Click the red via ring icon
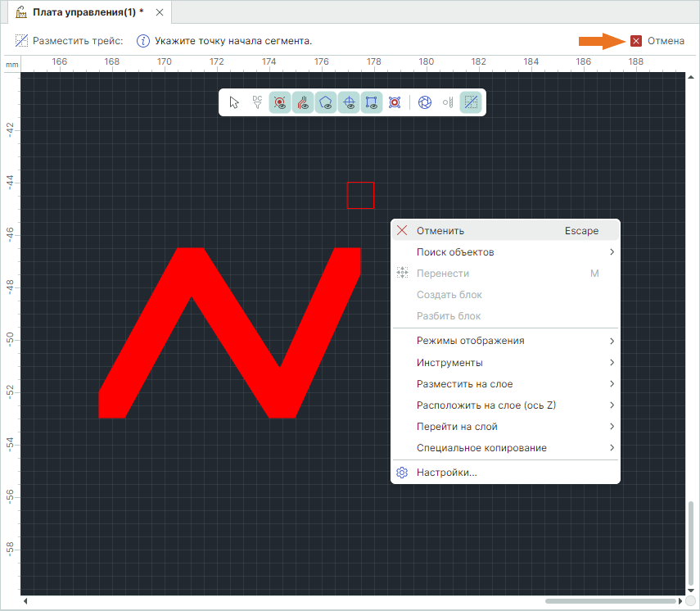 pos(395,102)
